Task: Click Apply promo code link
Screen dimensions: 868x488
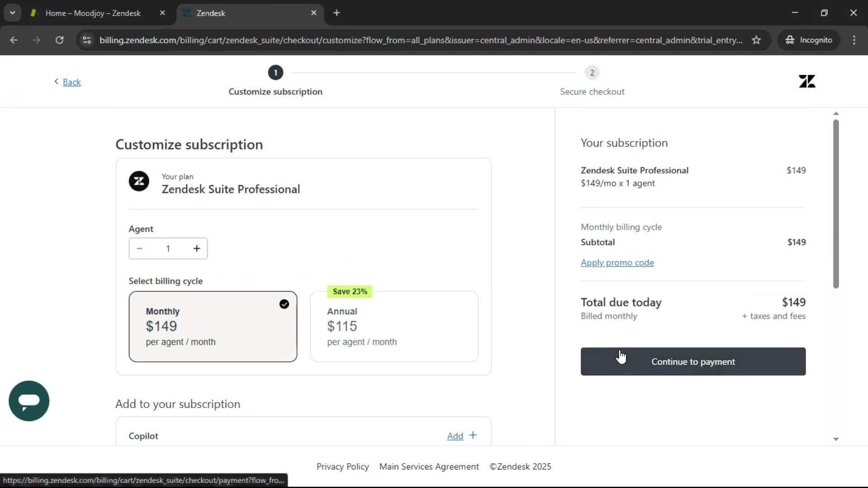Action: click(x=617, y=263)
